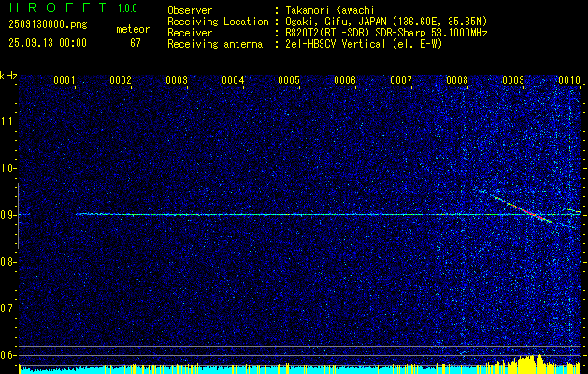588x374 pixels.
Task: Click the 0004 minute time marker
Action: coord(233,80)
